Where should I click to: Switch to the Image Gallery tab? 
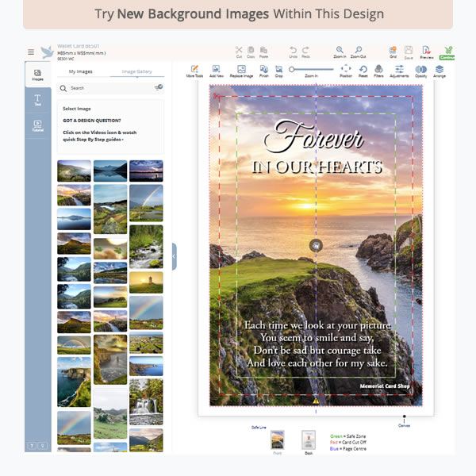click(136, 71)
